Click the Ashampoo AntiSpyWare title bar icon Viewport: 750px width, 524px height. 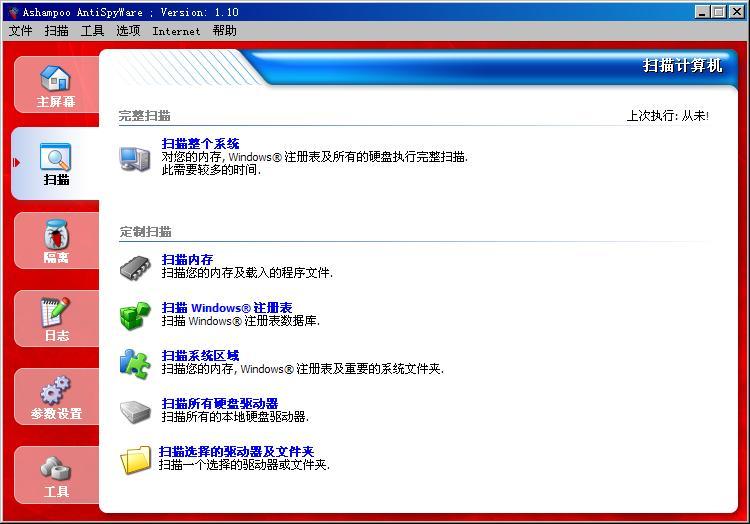click(x=13, y=12)
